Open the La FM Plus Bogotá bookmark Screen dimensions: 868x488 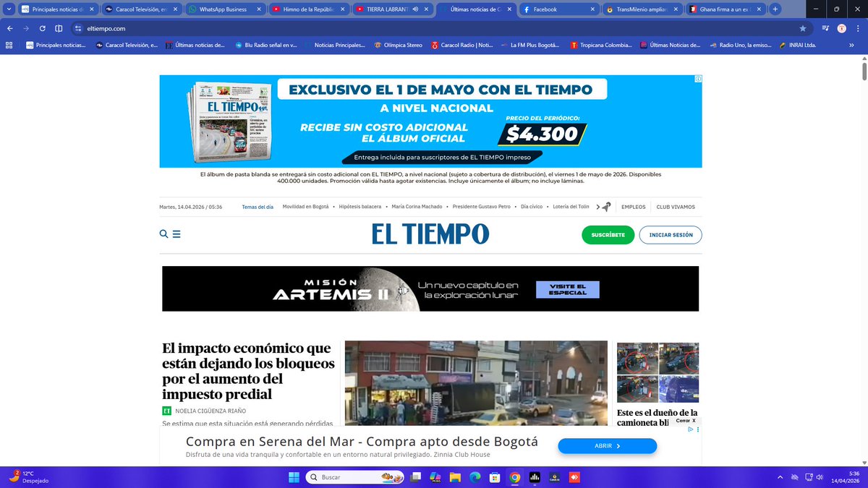point(529,45)
